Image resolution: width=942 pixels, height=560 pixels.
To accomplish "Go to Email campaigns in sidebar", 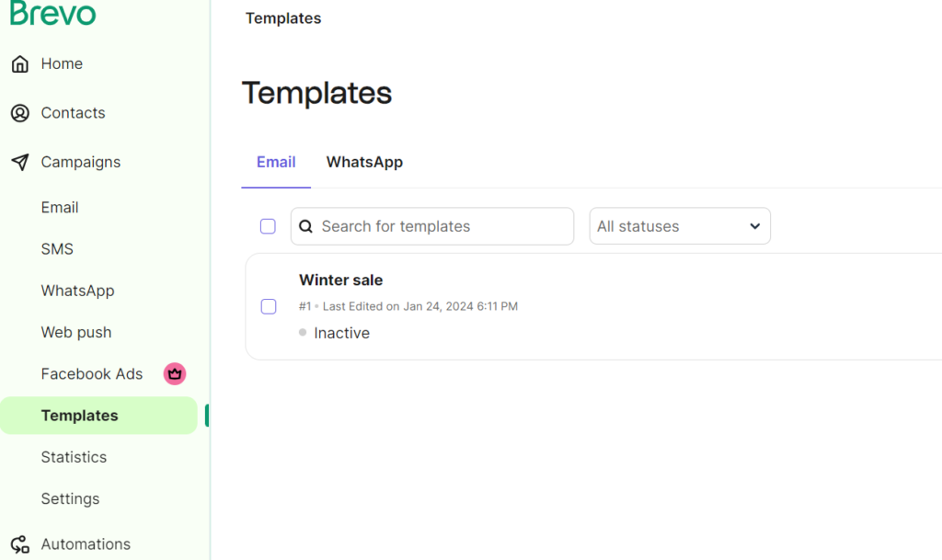I will point(60,208).
